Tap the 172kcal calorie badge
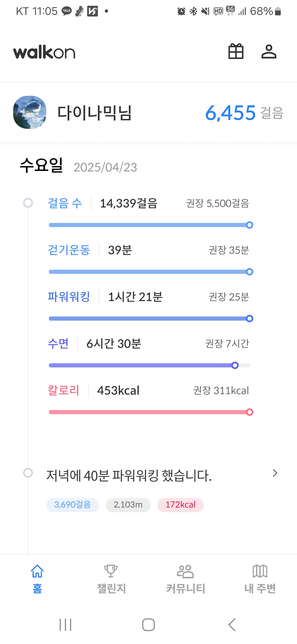 (x=180, y=505)
